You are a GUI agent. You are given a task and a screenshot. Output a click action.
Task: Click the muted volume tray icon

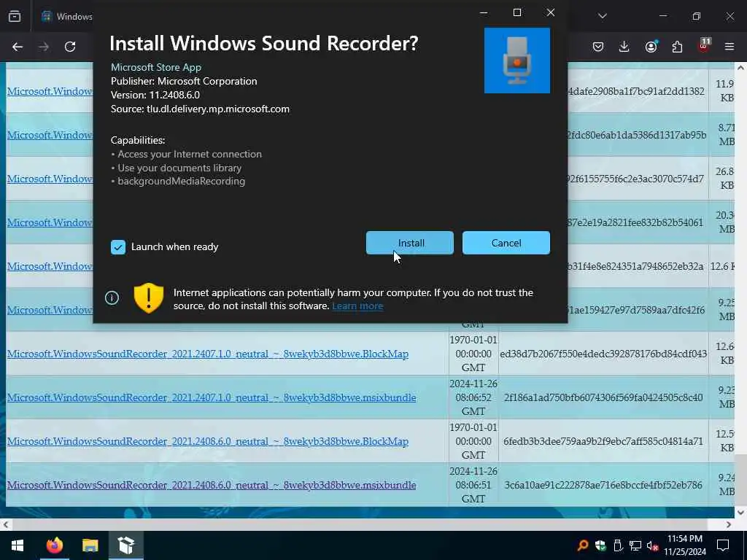pos(653,545)
